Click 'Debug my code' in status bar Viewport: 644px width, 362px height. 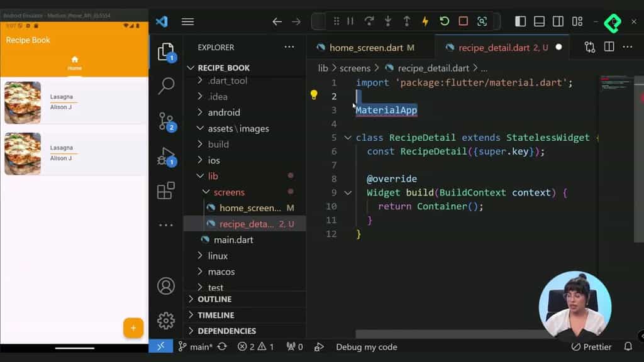coord(367,347)
